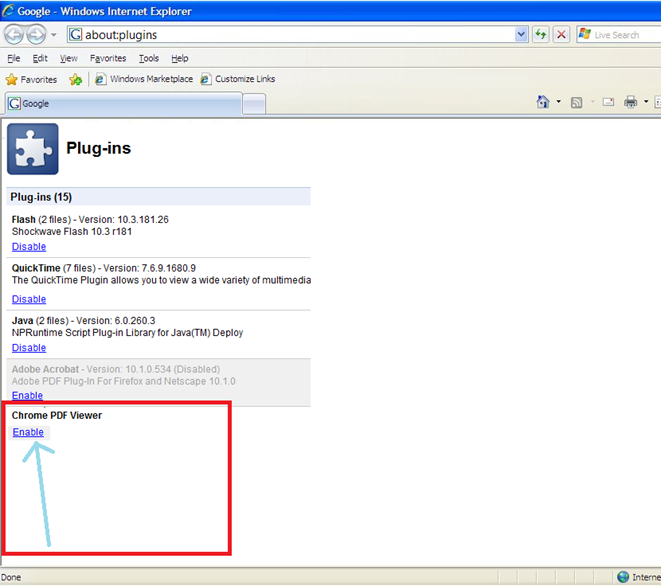Open Customize Links favorite
Image resolution: width=661 pixels, height=586 pixels.
(x=238, y=79)
